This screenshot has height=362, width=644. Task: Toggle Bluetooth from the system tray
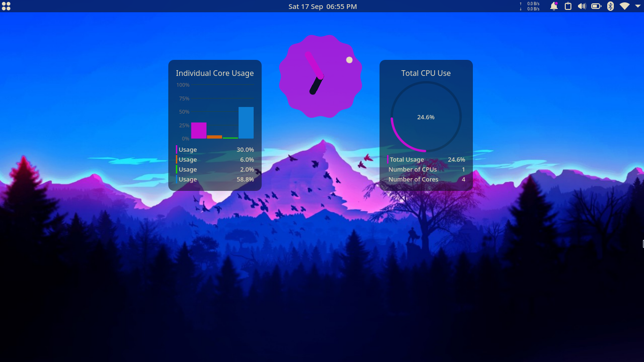610,6
